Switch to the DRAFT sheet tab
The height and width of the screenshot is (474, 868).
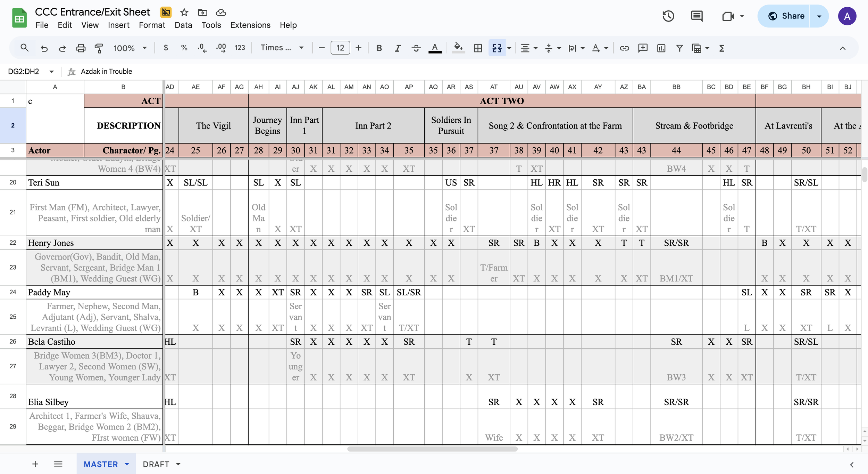click(x=157, y=464)
